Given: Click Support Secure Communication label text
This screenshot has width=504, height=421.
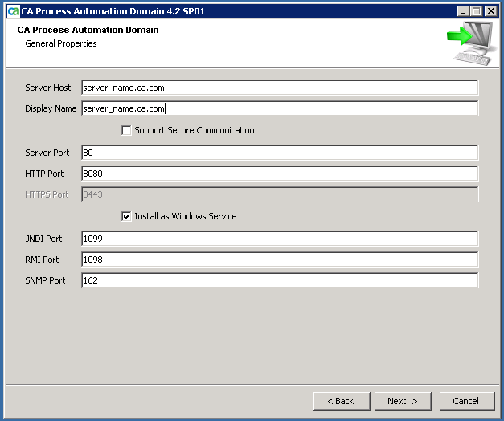Looking at the screenshot, I should [195, 130].
